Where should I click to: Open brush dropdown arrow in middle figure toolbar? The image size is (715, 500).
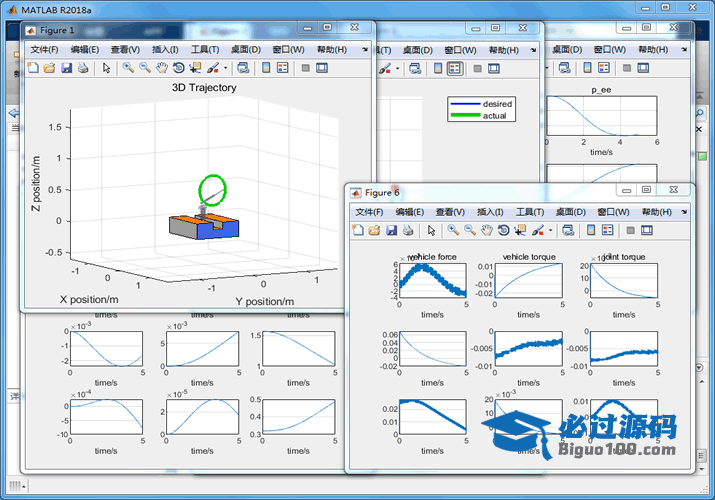pyautogui.click(x=397, y=68)
